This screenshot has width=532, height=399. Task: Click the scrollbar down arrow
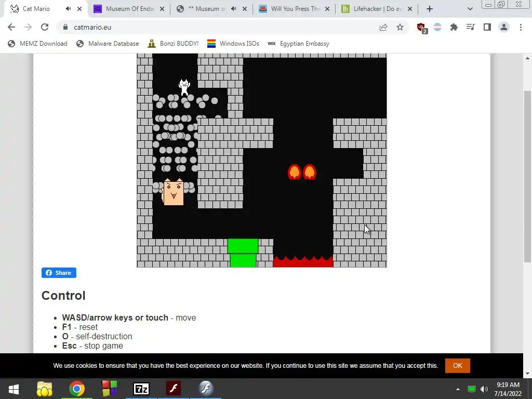click(x=527, y=374)
